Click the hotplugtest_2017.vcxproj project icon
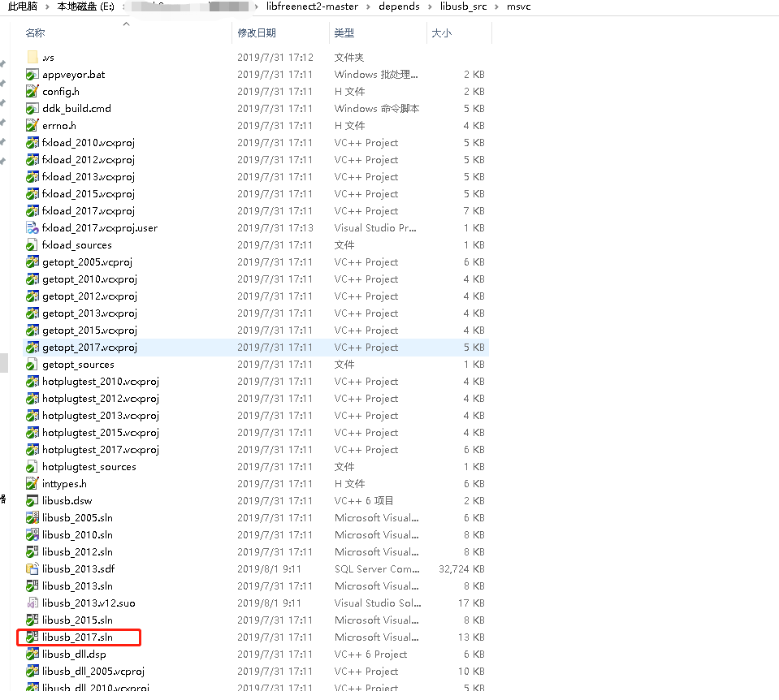Screen dimensions: 779x700 (32, 449)
